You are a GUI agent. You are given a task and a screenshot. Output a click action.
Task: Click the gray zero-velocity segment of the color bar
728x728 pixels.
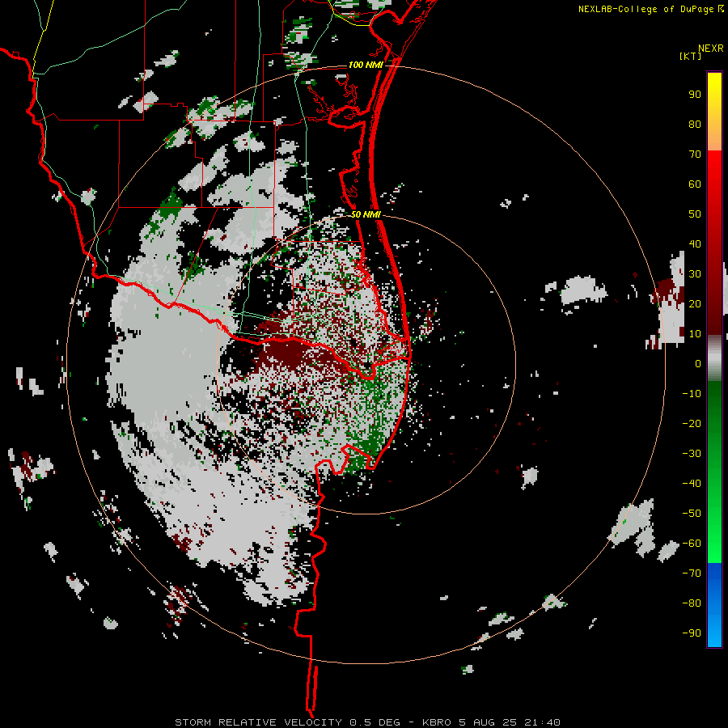(714, 358)
